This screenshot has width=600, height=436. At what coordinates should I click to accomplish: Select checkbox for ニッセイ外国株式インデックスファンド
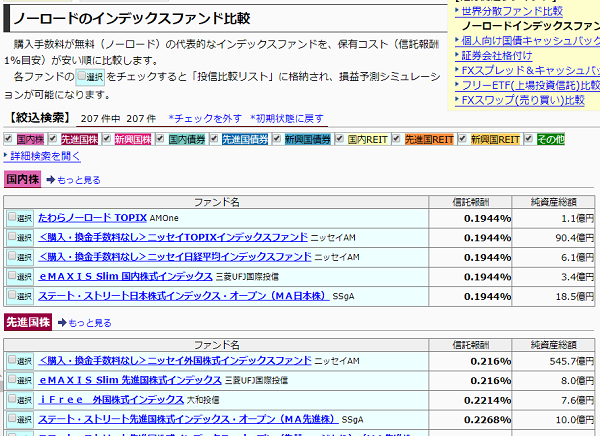pos(12,360)
